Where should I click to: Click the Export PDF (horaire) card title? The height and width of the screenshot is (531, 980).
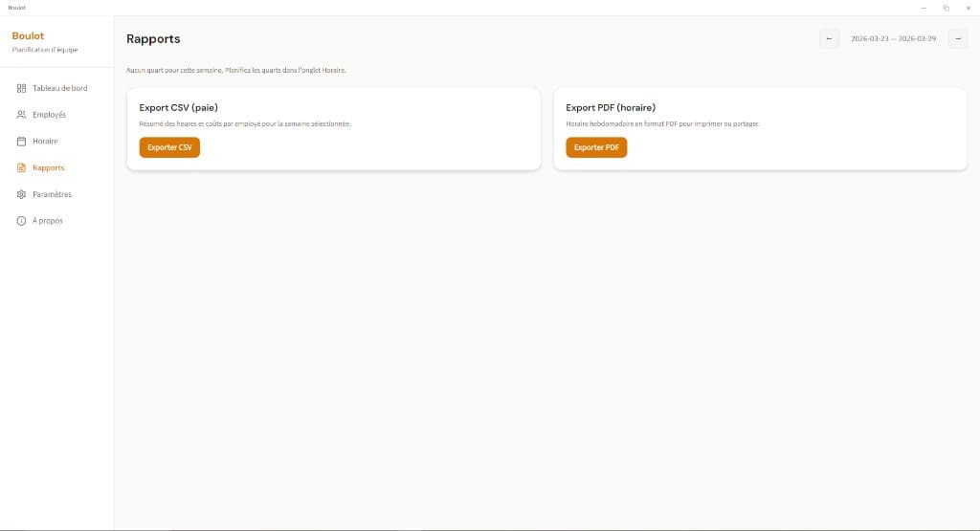click(610, 108)
